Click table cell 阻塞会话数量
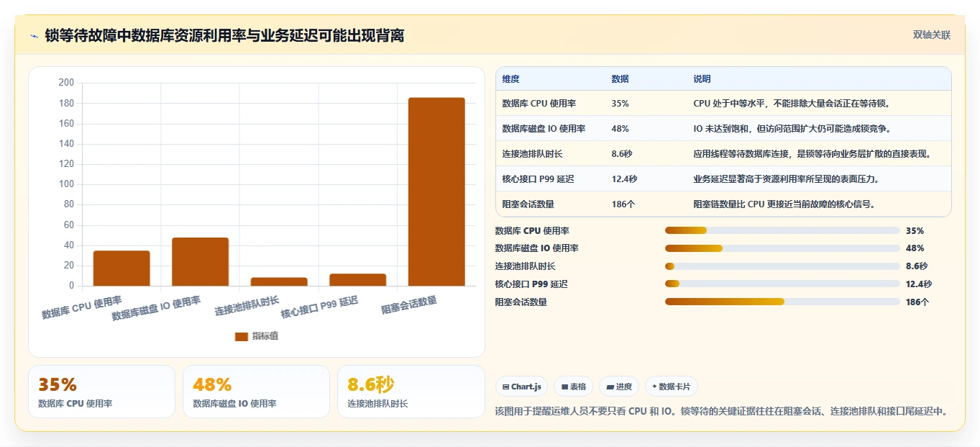980x447 pixels. [x=528, y=204]
